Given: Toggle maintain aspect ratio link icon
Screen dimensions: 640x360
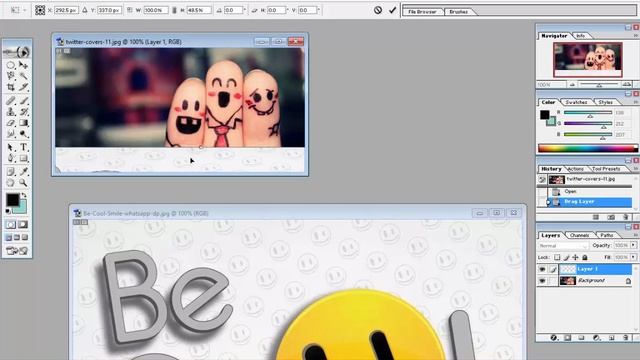Looking at the screenshot, I should (x=174, y=10).
